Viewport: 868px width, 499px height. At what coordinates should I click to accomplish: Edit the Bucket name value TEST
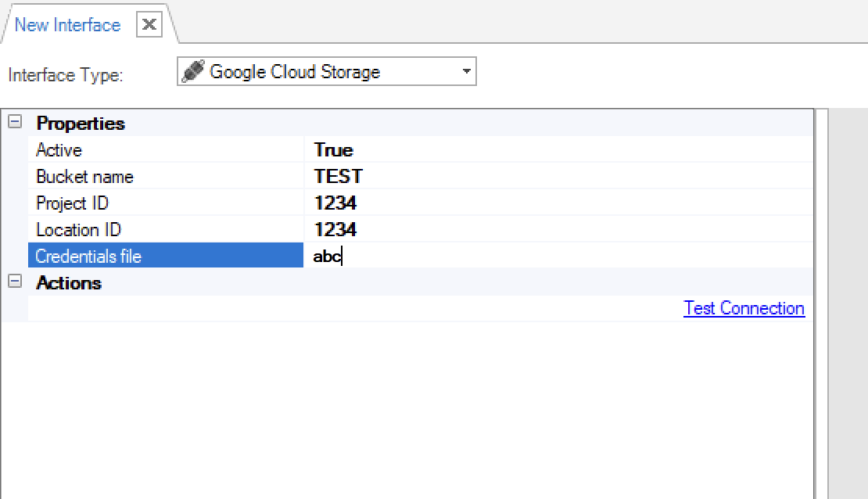(x=339, y=177)
